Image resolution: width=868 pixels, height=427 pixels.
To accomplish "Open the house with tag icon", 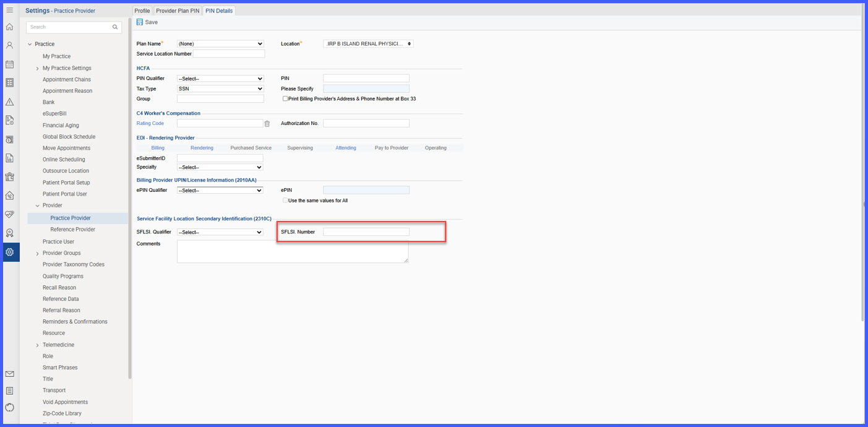I will [9, 196].
